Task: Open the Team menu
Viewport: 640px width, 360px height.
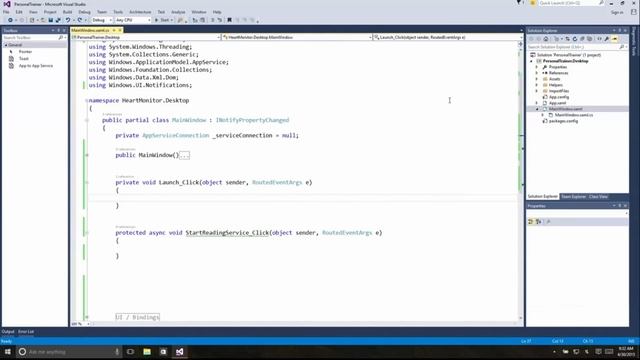Action: point(102,12)
